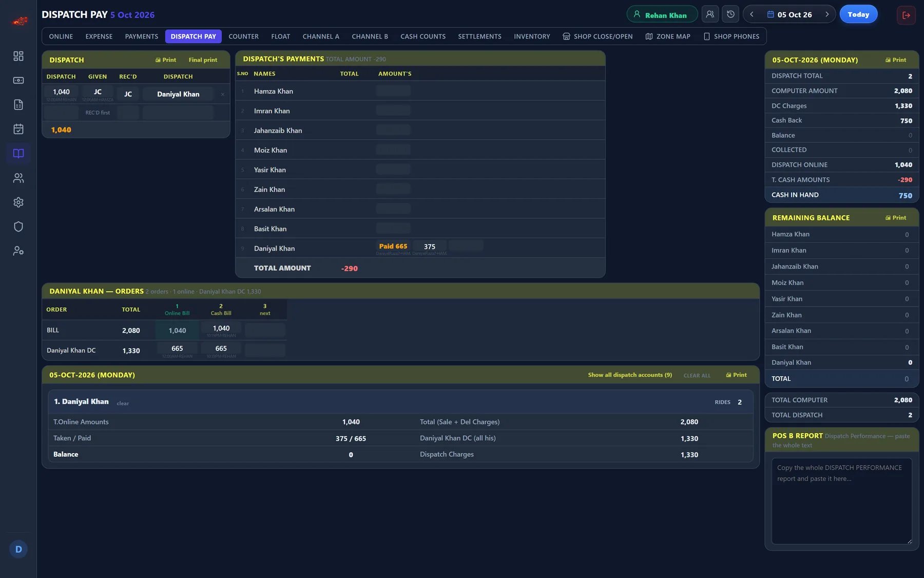Jump to Today
This screenshot has height=578, width=924.
pyautogui.click(x=858, y=14)
